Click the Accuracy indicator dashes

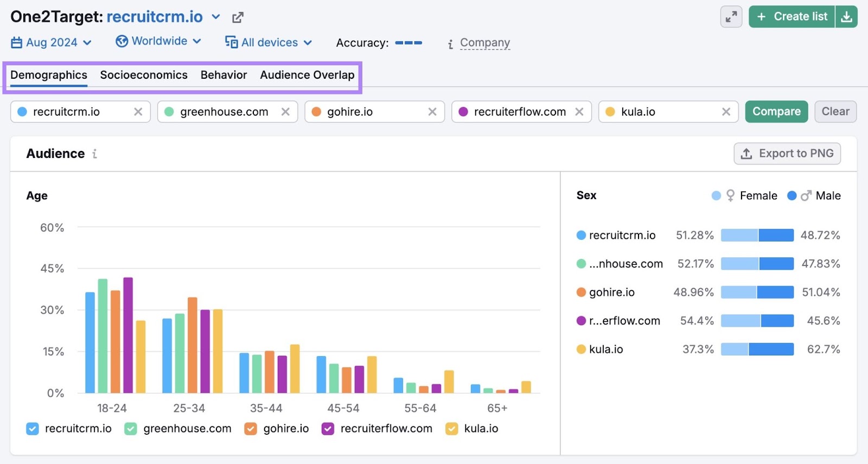409,42
